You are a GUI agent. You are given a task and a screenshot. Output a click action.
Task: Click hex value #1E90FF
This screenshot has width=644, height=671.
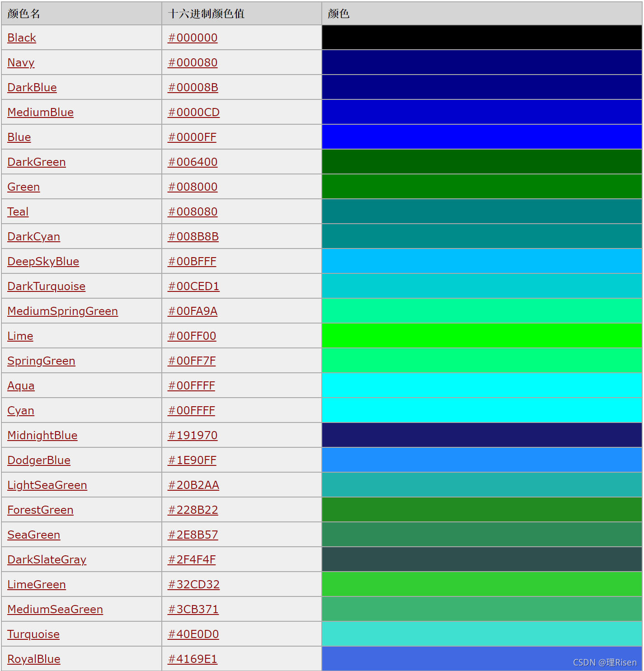(x=193, y=460)
